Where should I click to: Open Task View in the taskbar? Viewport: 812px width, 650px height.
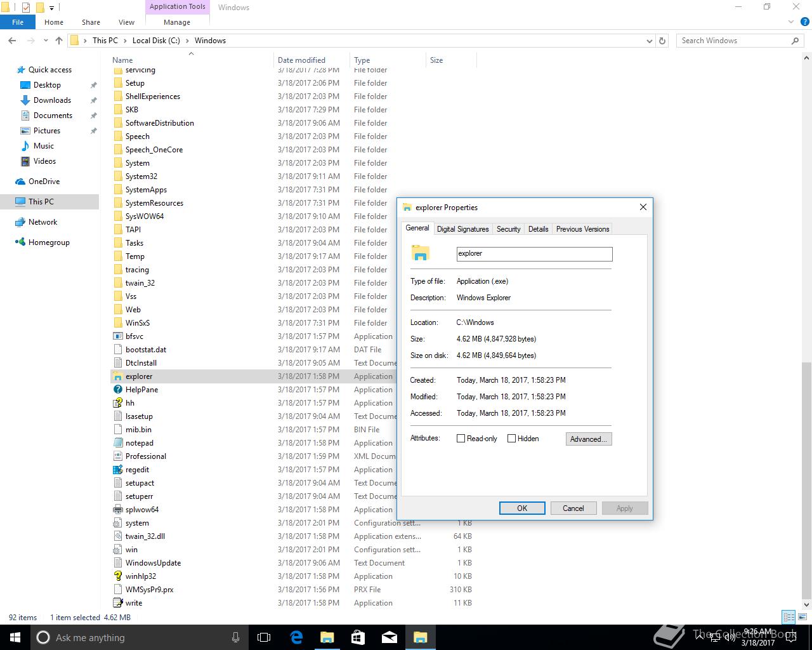pos(264,637)
